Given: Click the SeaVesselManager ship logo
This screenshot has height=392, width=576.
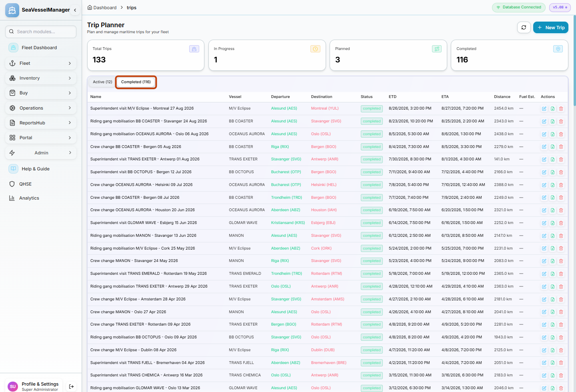Looking at the screenshot, I should pyautogui.click(x=12, y=10).
